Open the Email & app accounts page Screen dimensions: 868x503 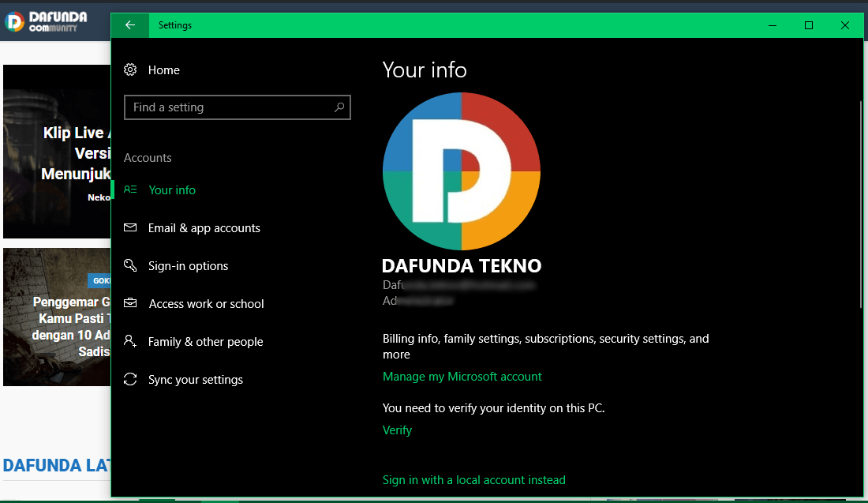[204, 228]
